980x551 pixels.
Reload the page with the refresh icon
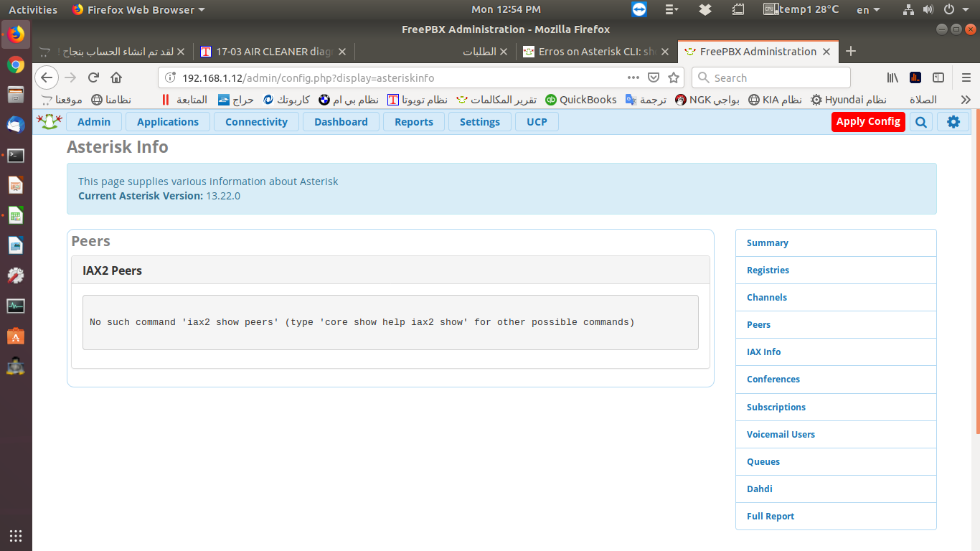[93, 77]
